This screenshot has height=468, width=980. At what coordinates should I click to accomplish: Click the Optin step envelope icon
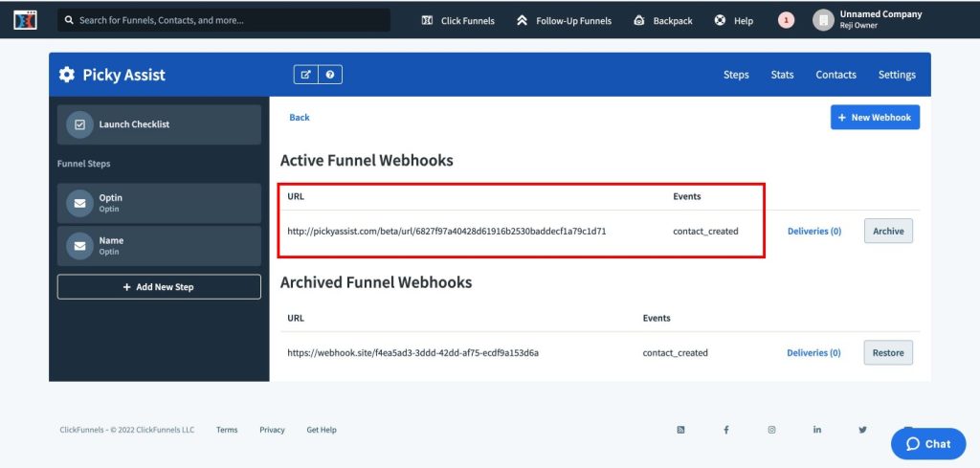79,203
